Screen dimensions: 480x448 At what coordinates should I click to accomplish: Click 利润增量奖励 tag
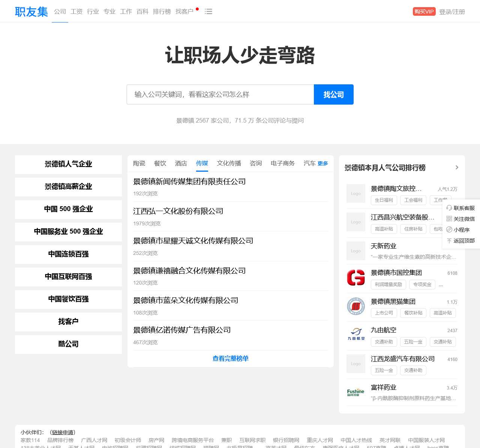pos(388,284)
